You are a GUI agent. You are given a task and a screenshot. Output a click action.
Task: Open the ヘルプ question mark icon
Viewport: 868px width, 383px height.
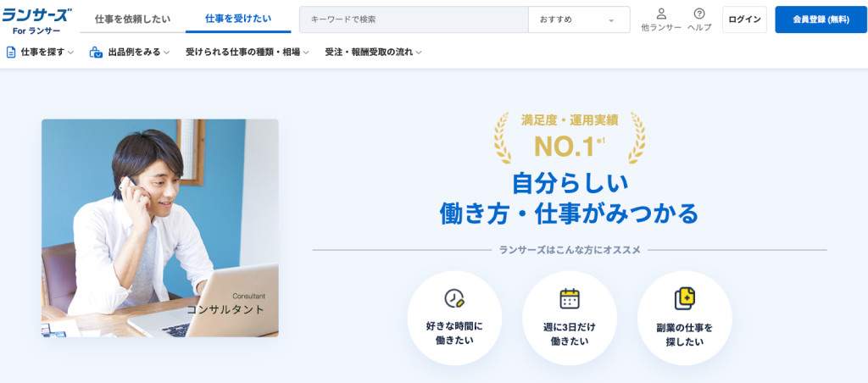(x=699, y=14)
